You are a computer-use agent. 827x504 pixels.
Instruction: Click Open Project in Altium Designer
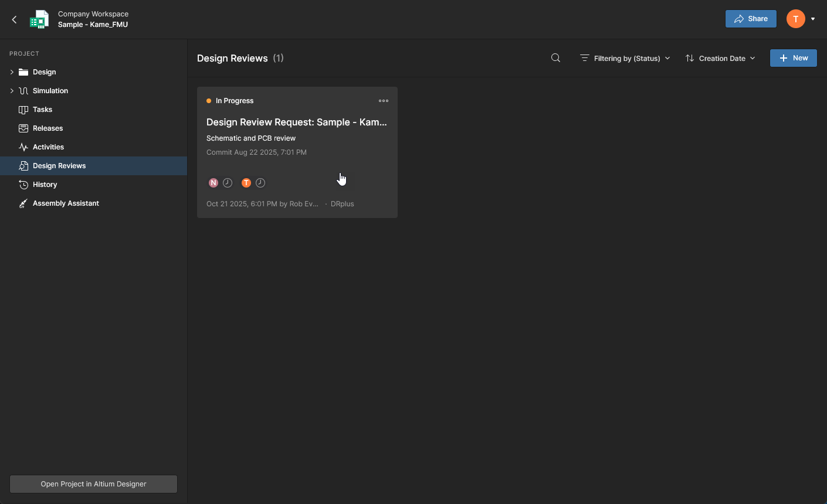click(x=93, y=484)
